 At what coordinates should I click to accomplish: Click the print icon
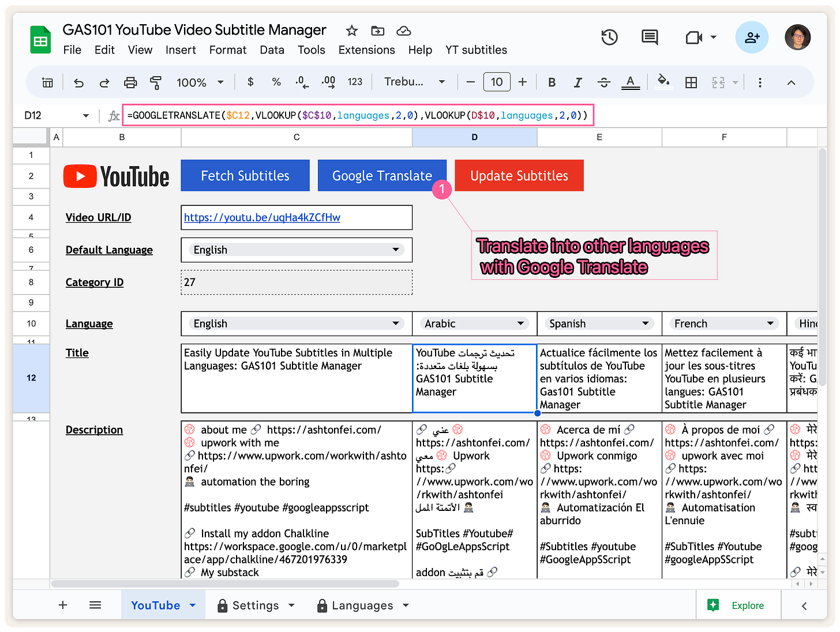pos(130,82)
